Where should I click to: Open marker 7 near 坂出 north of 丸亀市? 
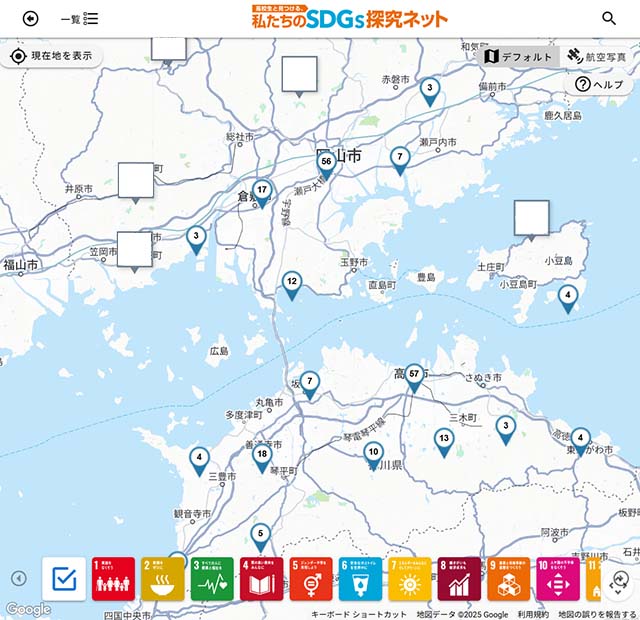tap(309, 386)
